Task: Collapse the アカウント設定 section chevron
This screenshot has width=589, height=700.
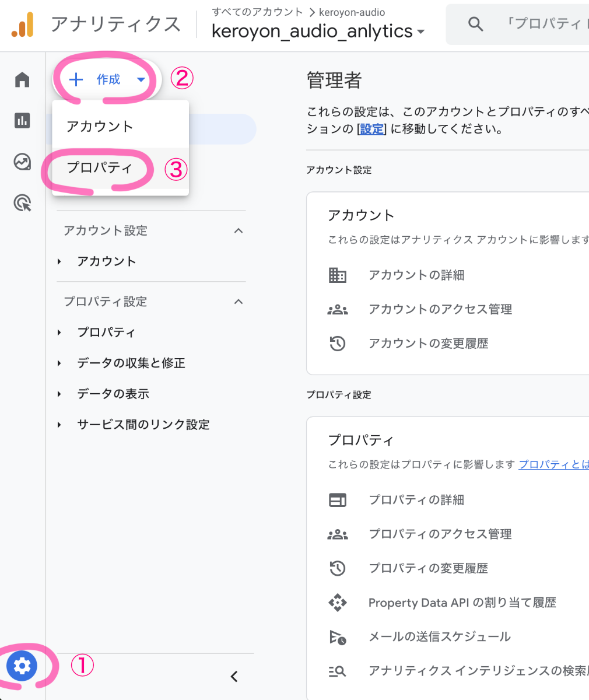Action: click(238, 231)
